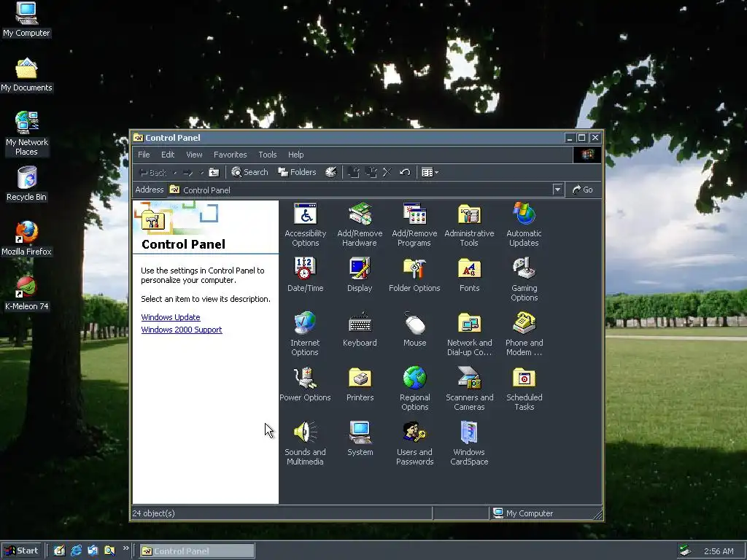Open the View menu
Screen dimensions: 747x560
click(x=194, y=155)
